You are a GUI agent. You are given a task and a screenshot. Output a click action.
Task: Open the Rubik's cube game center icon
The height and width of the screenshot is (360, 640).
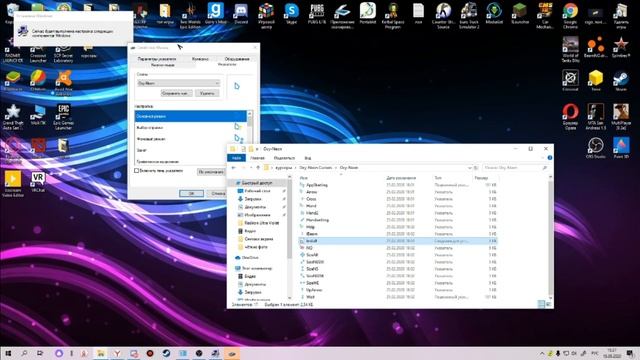click(x=266, y=16)
